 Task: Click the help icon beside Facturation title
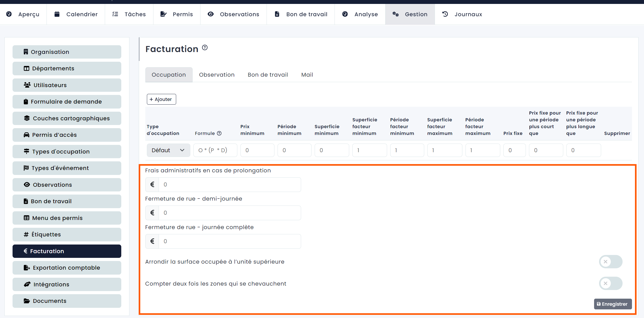click(205, 48)
